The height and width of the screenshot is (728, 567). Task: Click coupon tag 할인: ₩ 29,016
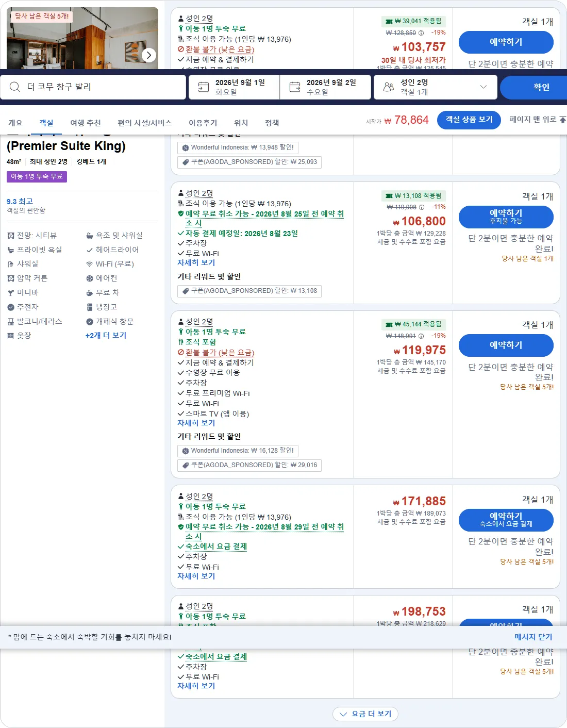[249, 465]
